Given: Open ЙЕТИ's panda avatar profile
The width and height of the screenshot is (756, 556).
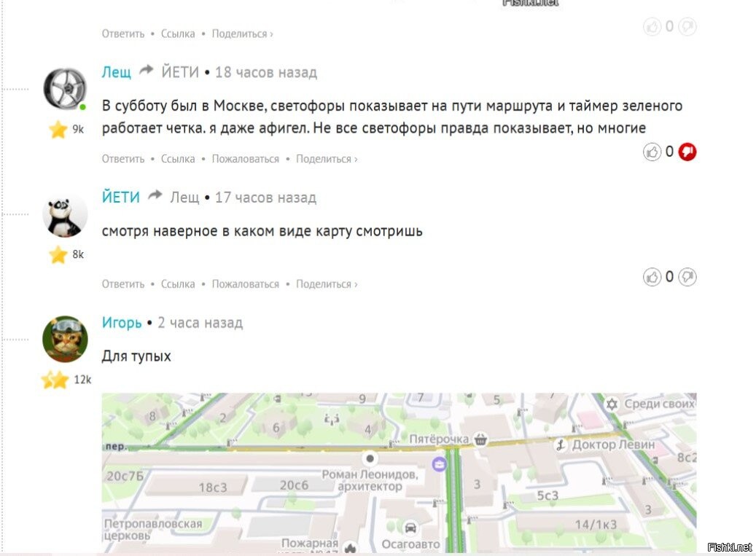Looking at the screenshot, I should click(65, 215).
